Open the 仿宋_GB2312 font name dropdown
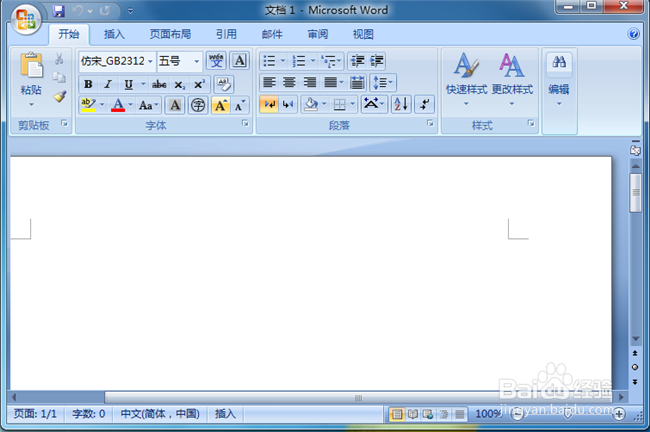 150,61
